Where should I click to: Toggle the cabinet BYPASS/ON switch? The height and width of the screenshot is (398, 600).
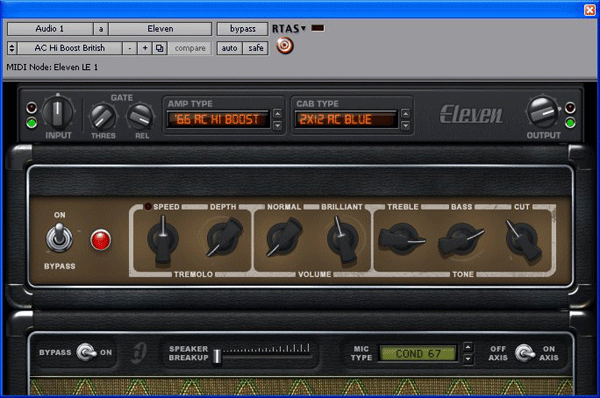(86, 352)
